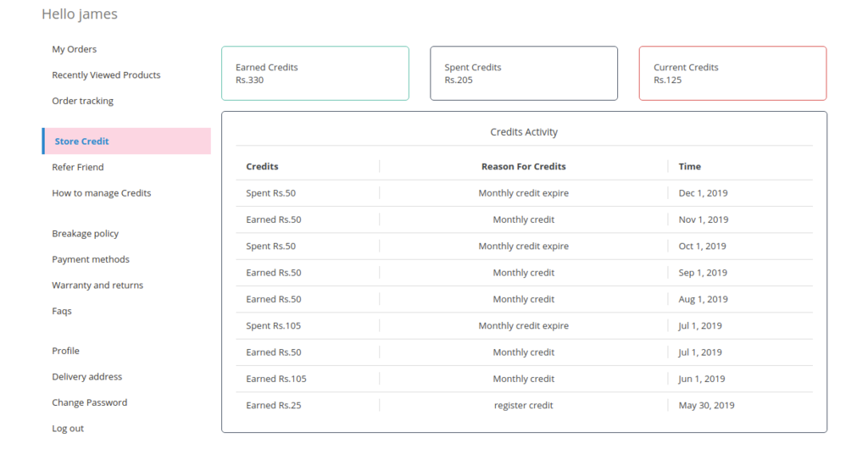
Task: Select the Current Credits card
Action: tap(732, 74)
